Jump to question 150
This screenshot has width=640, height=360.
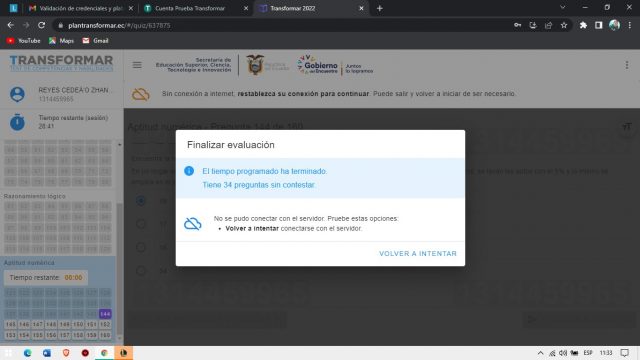coord(78,324)
